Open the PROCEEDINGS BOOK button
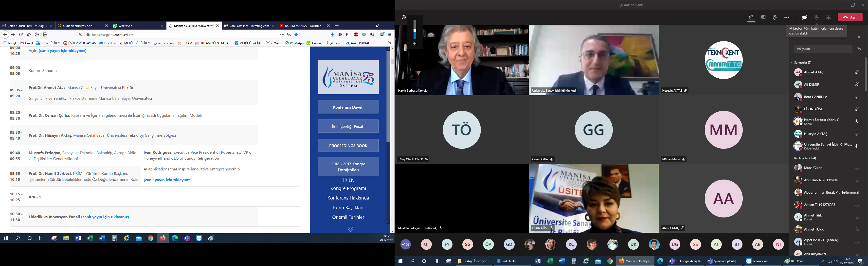 [348, 146]
